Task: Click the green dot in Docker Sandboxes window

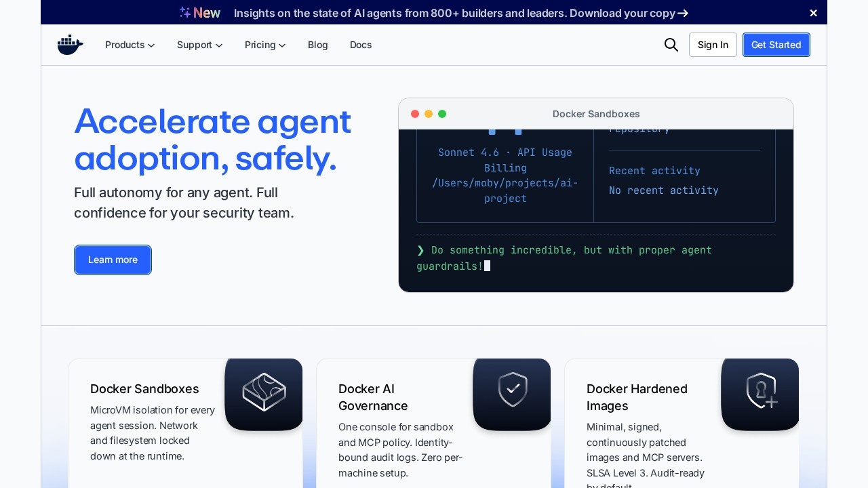Action: coord(442,114)
